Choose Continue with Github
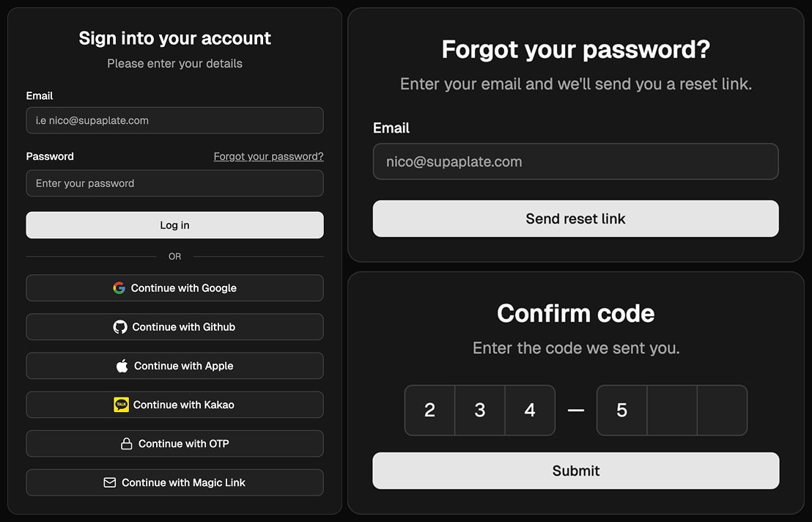The image size is (812, 522). click(175, 327)
